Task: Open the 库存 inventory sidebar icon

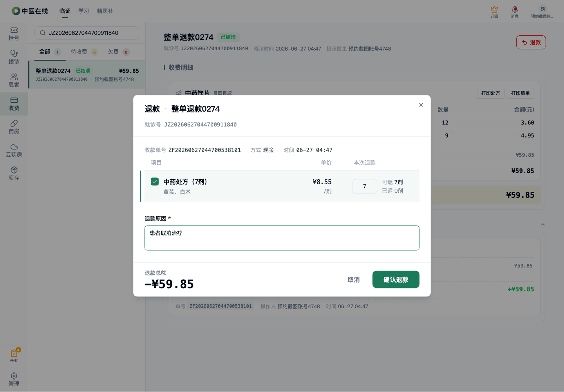Action: click(14, 174)
